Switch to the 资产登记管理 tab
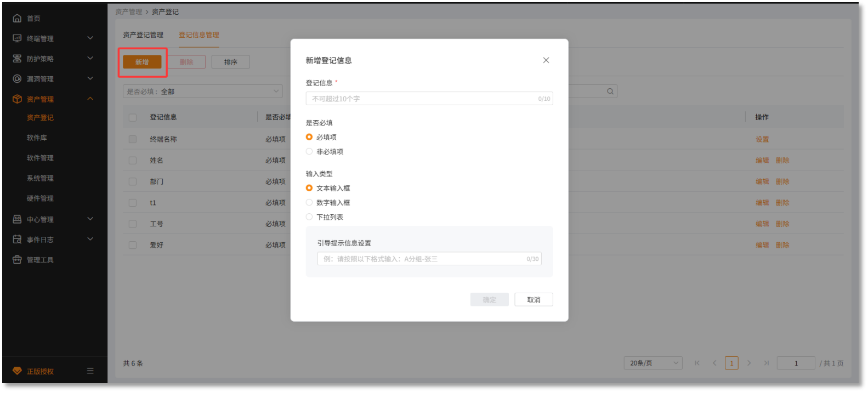This screenshot has height=393, width=868. tap(143, 35)
